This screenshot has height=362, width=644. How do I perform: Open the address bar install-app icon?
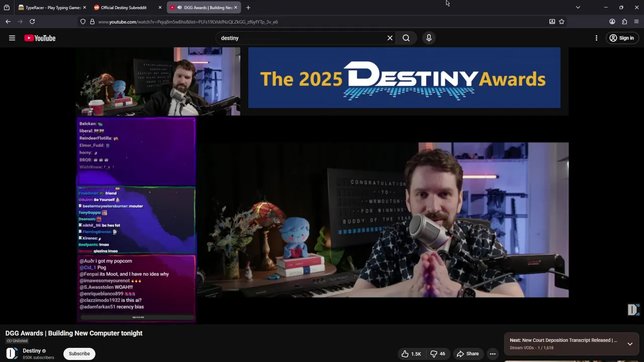pos(552,22)
